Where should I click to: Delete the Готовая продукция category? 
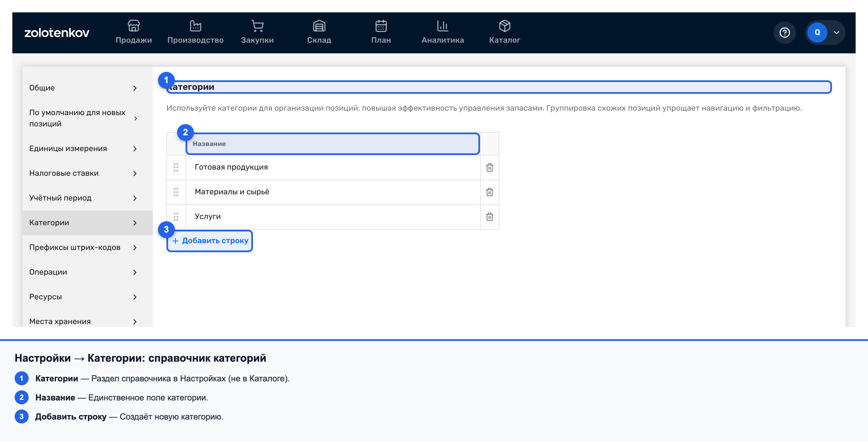pos(490,167)
